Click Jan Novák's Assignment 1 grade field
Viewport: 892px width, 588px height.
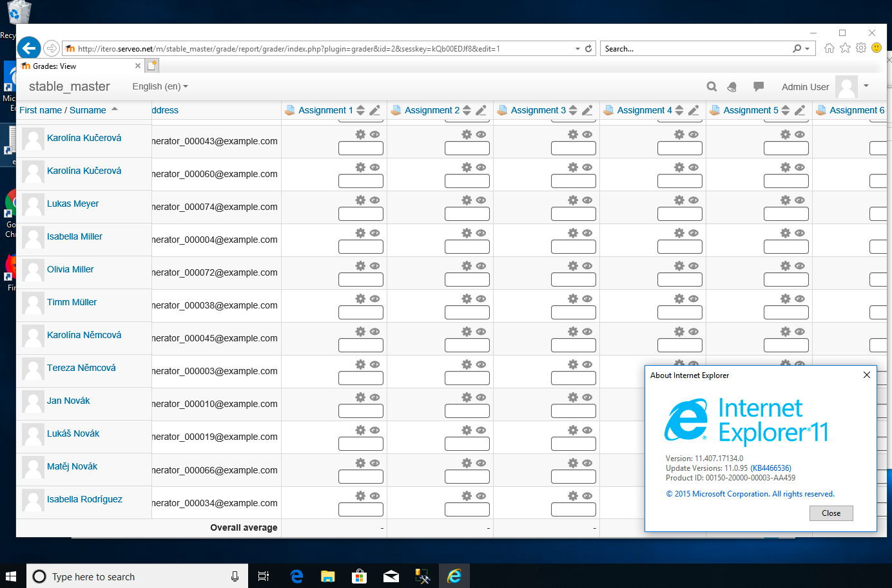click(x=361, y=411)
